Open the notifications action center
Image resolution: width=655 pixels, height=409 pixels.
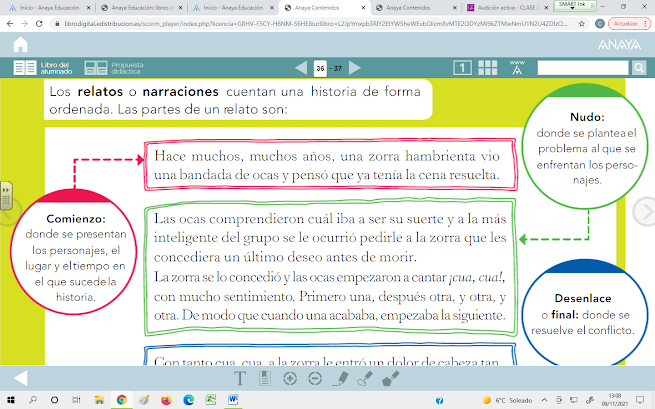point(640,400)
